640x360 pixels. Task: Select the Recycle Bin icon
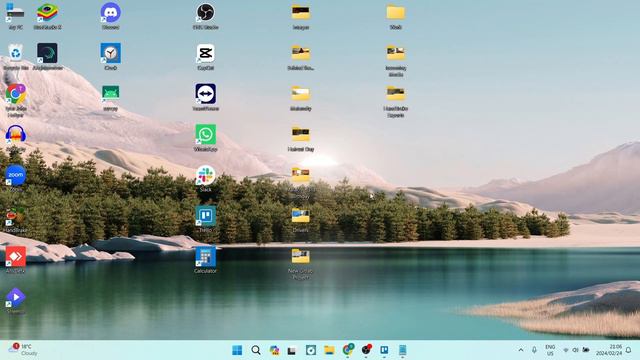(16, 57)
